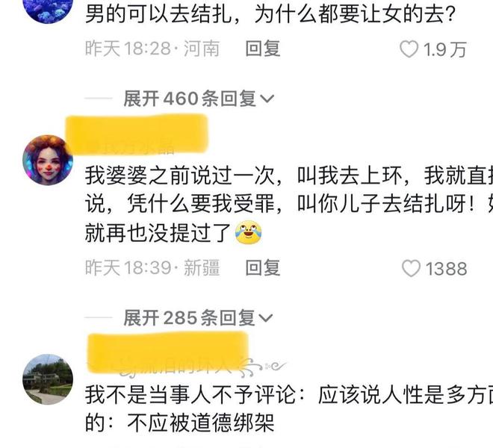The width and height of the screenshot is (493, 448).
Task: Open the landscape house avatar profile
Action: 48,379
